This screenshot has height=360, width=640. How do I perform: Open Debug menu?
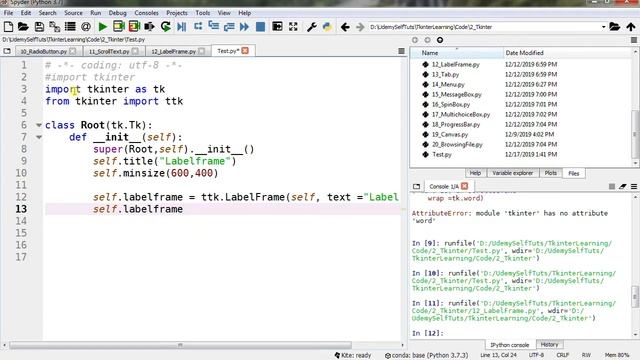tap(118, 13)
